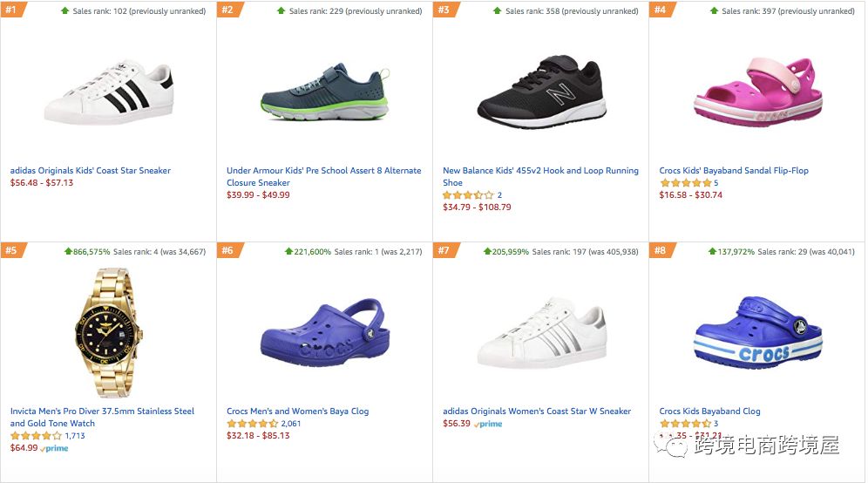Open adidas Originals Kids' Coast Star Sneaker link
This screenshot has width=868, height=483.
tap(91, 171)
